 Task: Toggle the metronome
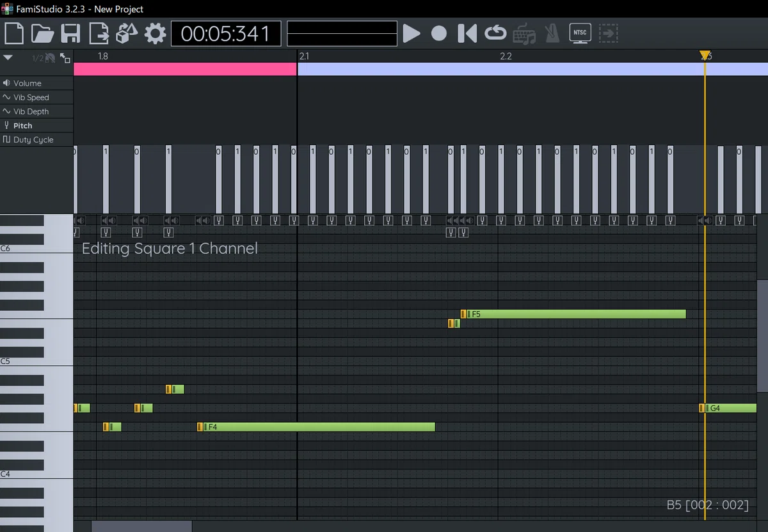click(x=551, y=33)
